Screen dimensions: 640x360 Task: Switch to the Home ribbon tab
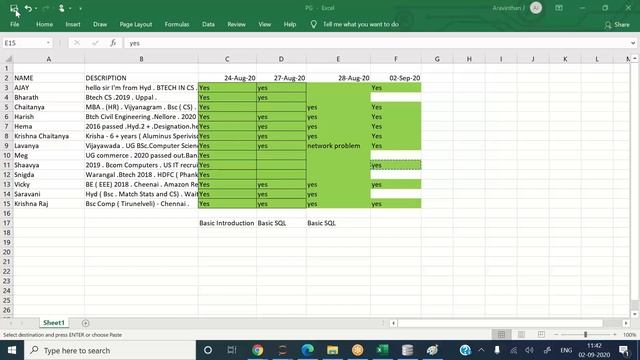click(x=44, y=24)
